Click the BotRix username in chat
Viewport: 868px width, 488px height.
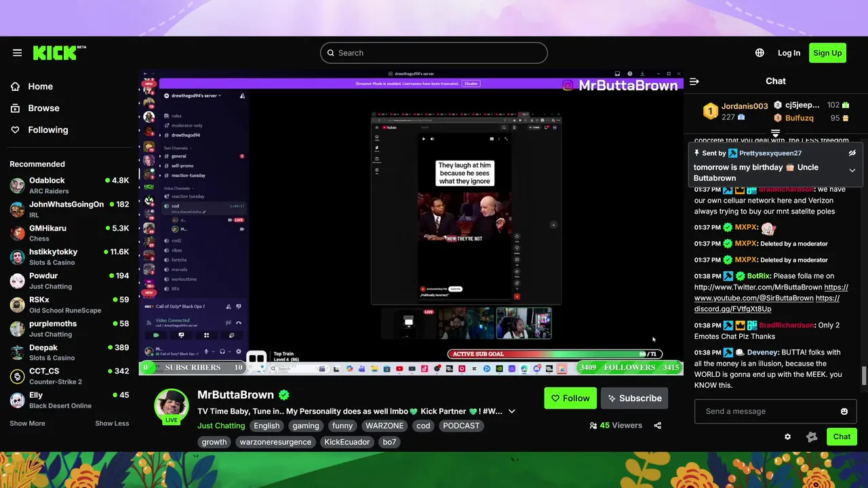(x=758, y=277)
